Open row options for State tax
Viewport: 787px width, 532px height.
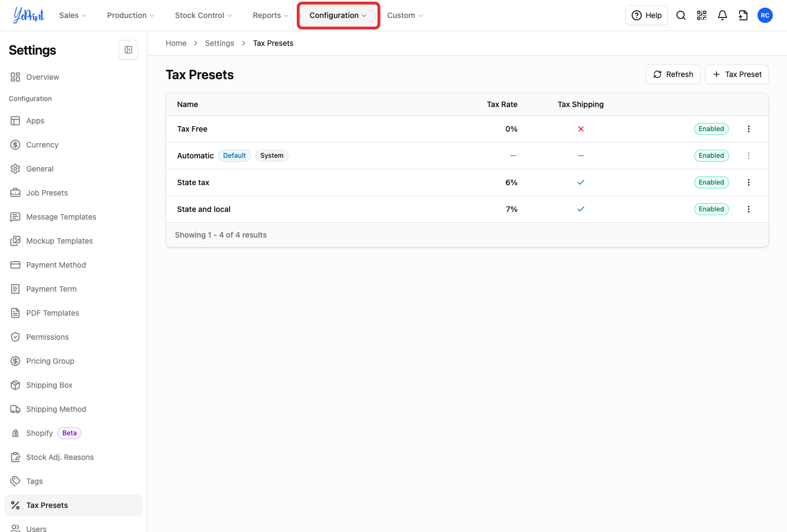(x=749, y=182)
